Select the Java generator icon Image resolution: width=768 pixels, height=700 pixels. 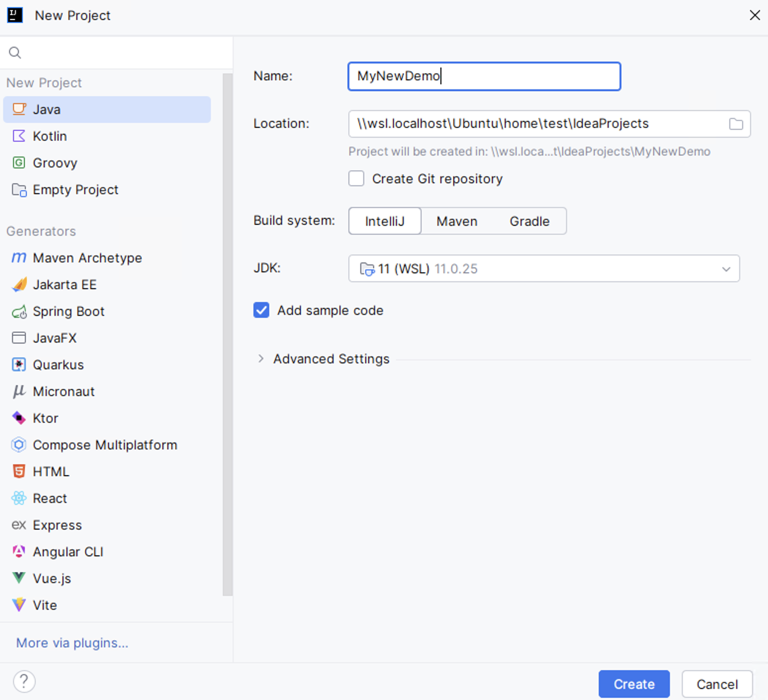tap(18, 109)
